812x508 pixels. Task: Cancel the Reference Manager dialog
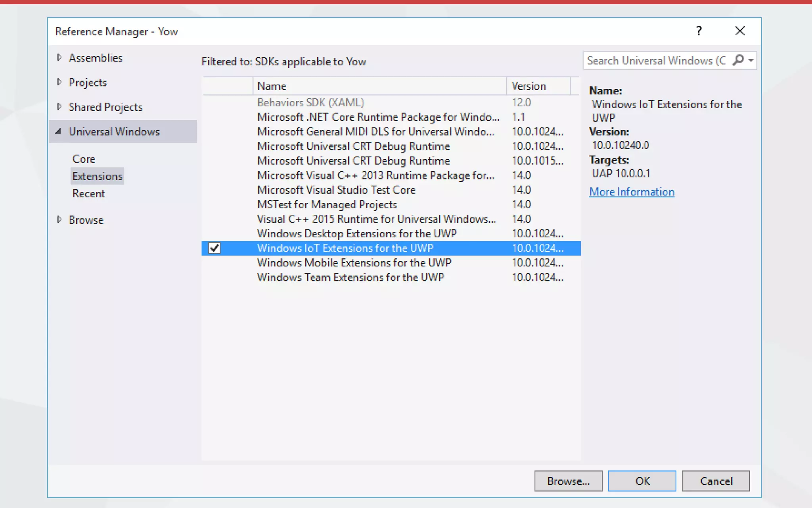pos(715,481)
